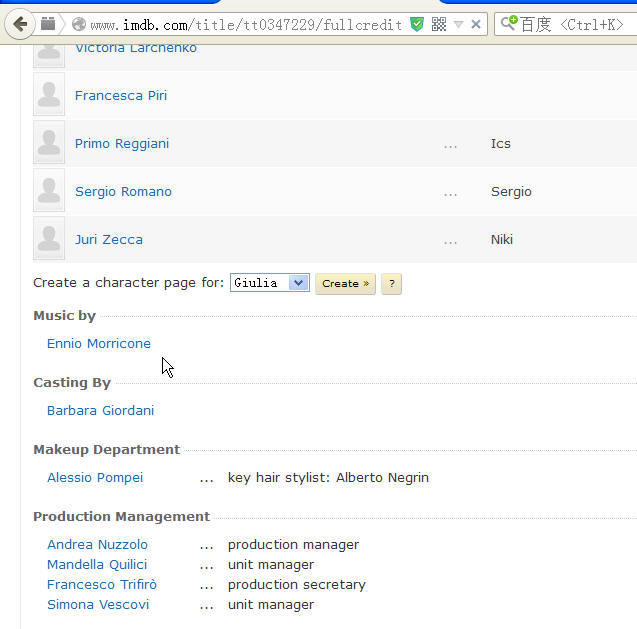Open Primo Reggiani's cast page
This screenshot has width=637, height=629.
[x=122, y=144]
